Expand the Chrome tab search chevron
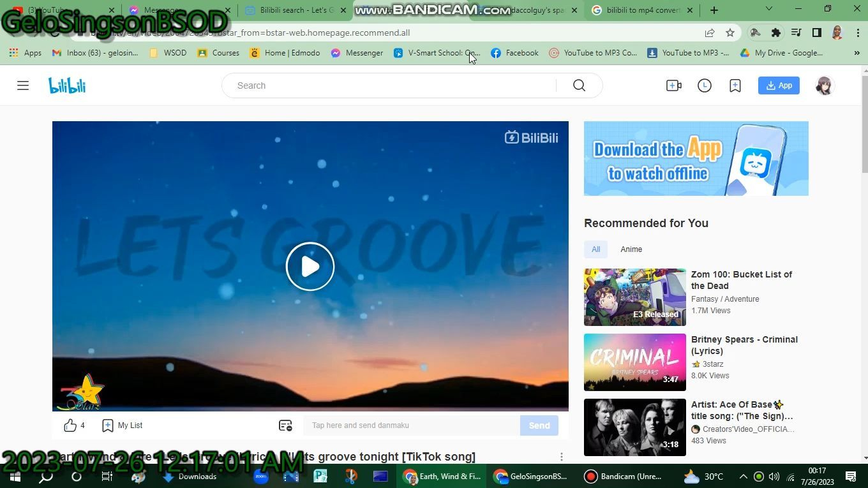The height and width of the screenshot is (488, 868). click(768, 9)
